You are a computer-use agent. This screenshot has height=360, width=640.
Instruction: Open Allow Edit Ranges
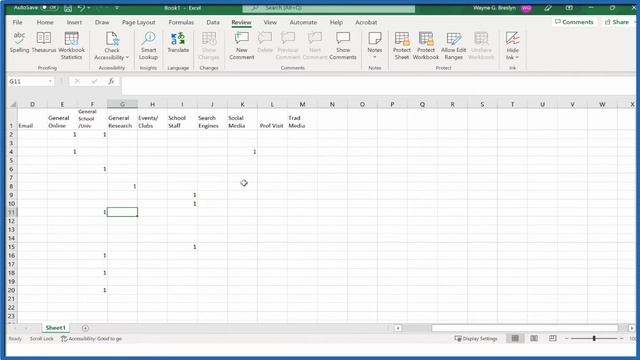click(453, 46)
